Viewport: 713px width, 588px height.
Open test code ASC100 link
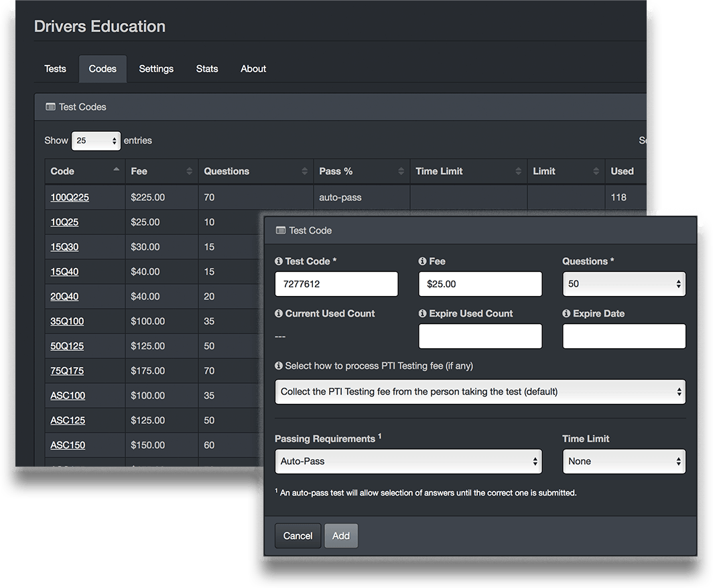click(68, 395)
